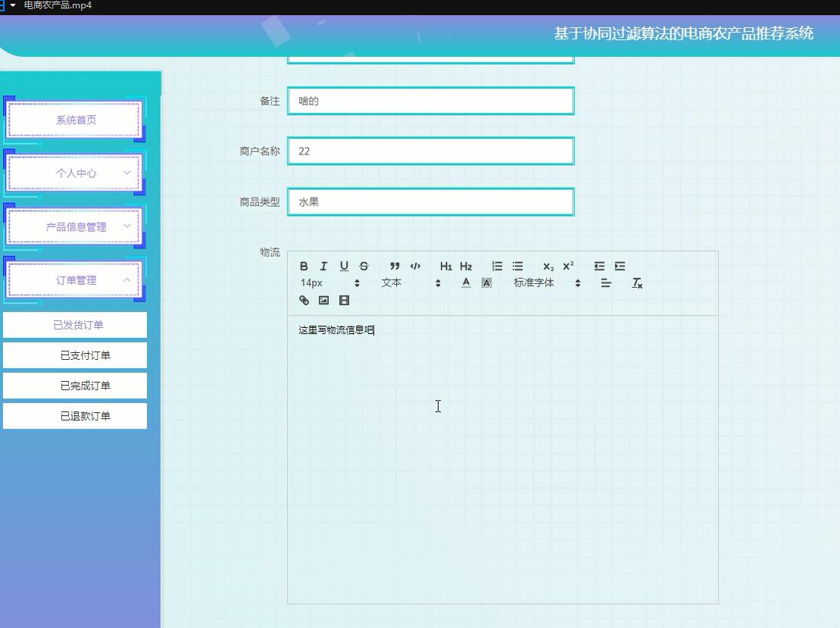The image size is (840, 628).
Task: Insert a blockquote
Action: [395, 267]
